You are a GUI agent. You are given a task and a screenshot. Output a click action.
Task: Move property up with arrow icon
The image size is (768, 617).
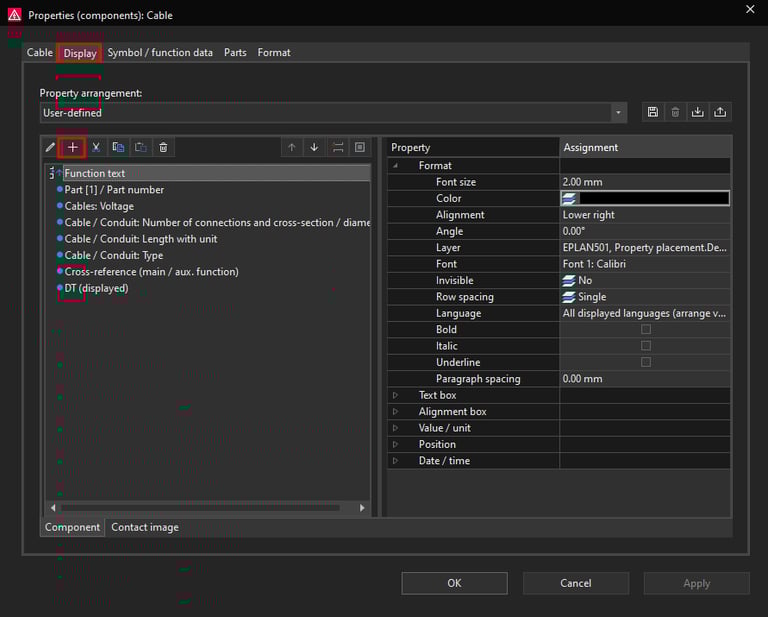tap(292, 147)
